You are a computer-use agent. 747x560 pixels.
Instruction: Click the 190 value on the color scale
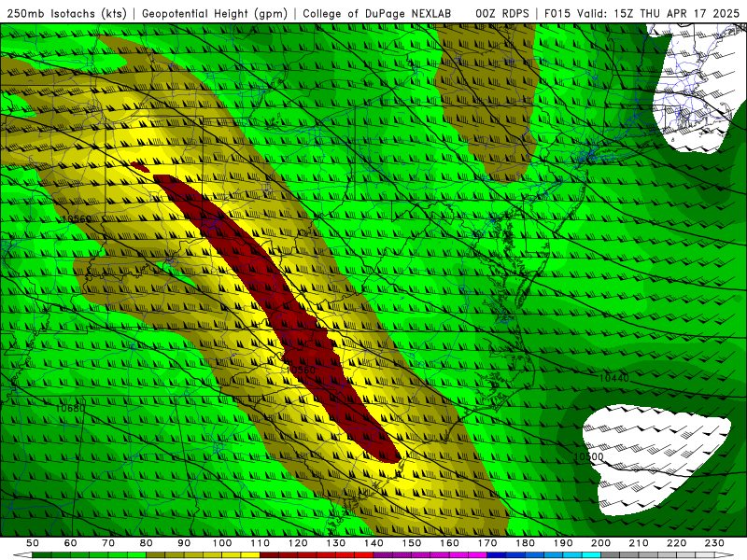pos(563,543)
